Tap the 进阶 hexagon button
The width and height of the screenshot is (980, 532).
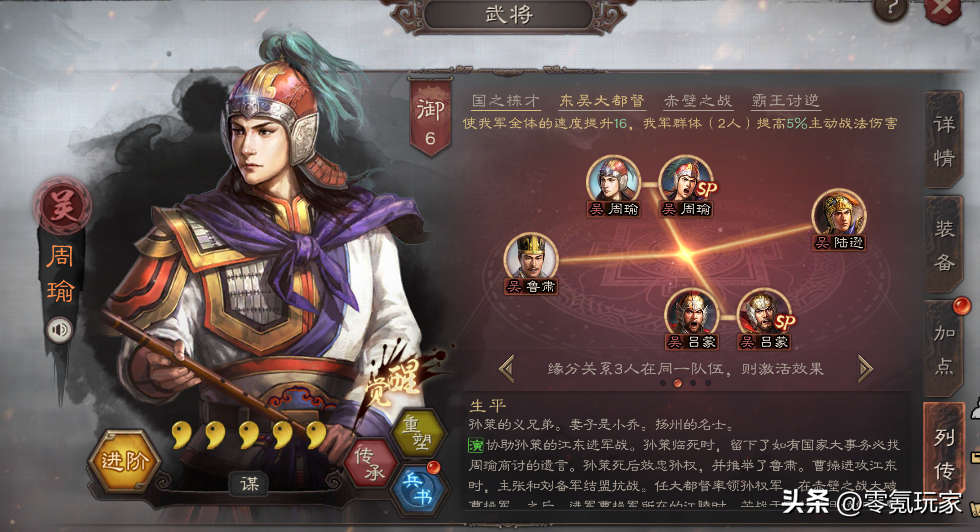[124, 461]
